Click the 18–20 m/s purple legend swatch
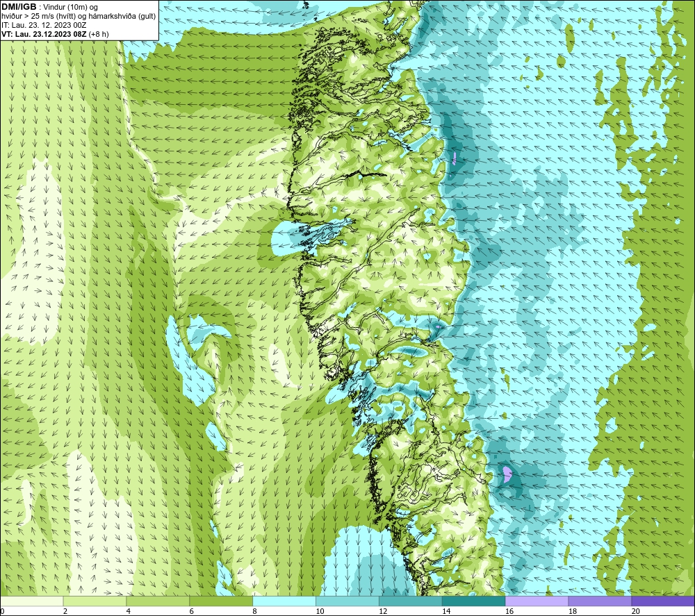This screenshot has width=695, height=616. pyautogui.click(x=600, y=601)
